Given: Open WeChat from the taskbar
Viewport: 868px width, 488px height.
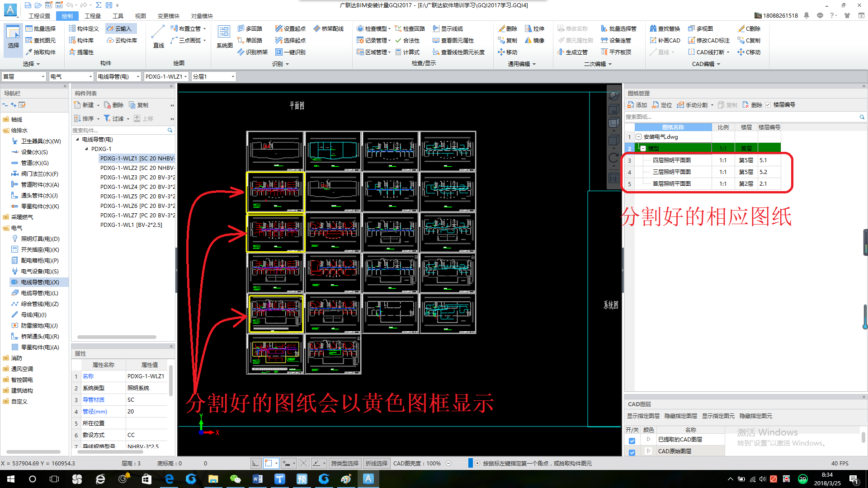Looking at the screenshot, I should click(235, 479).
